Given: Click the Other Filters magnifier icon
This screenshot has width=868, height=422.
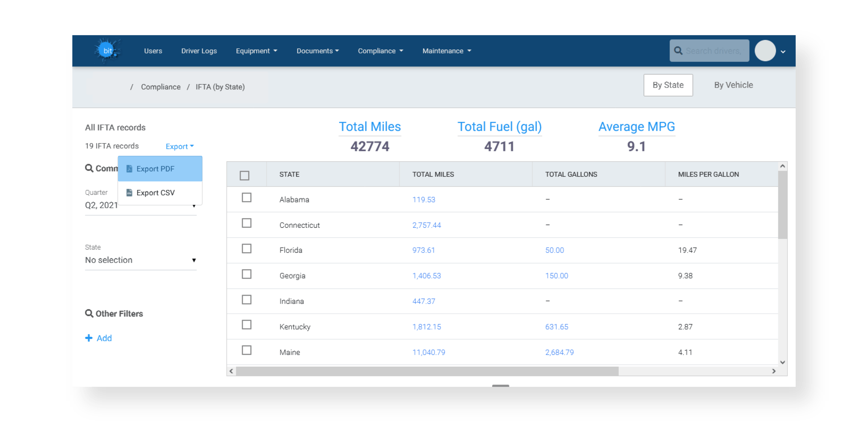Looking at the screenshot, I should coord(89,313).
